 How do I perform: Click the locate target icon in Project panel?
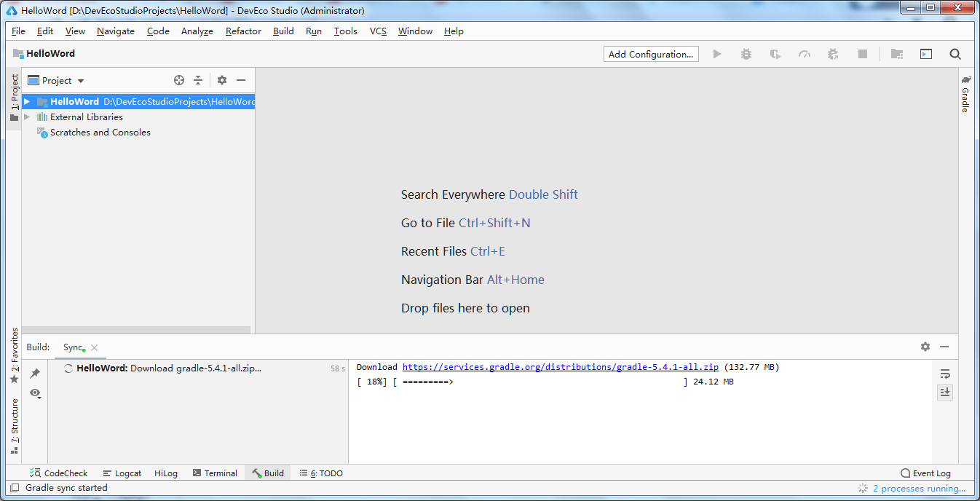click(x=179, y=80)
